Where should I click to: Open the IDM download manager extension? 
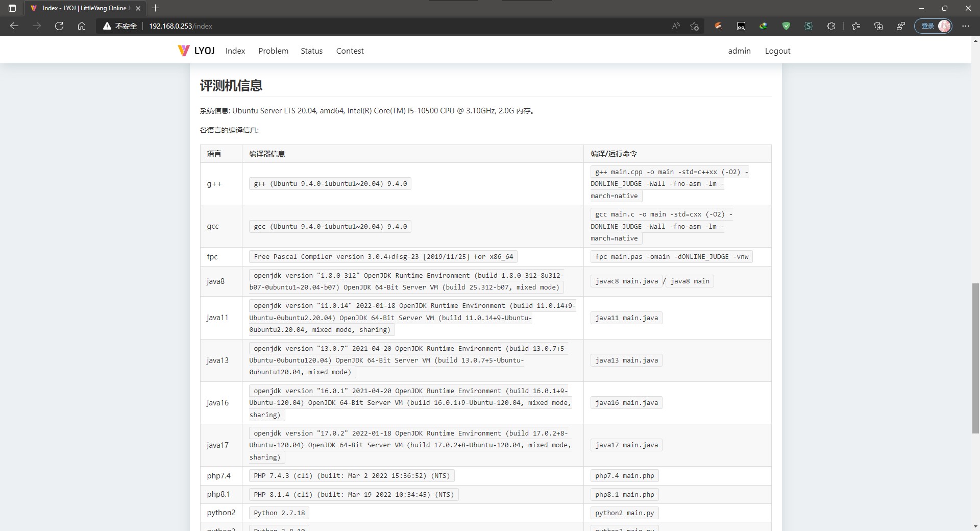tap(763, 26)
